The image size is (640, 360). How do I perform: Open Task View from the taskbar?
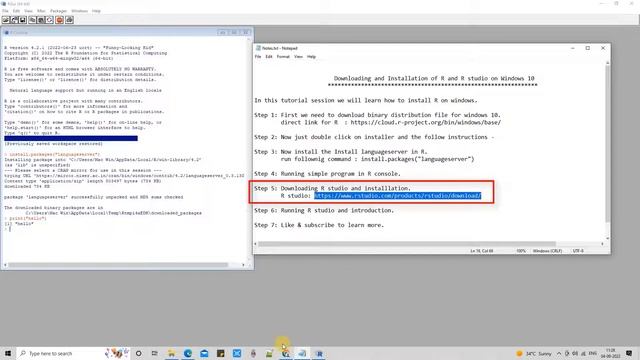(155, 353)
